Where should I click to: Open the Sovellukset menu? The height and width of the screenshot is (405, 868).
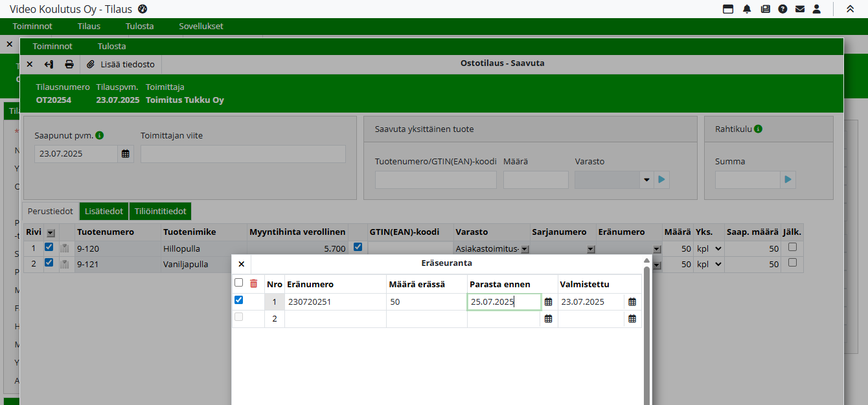click(201, 27)
